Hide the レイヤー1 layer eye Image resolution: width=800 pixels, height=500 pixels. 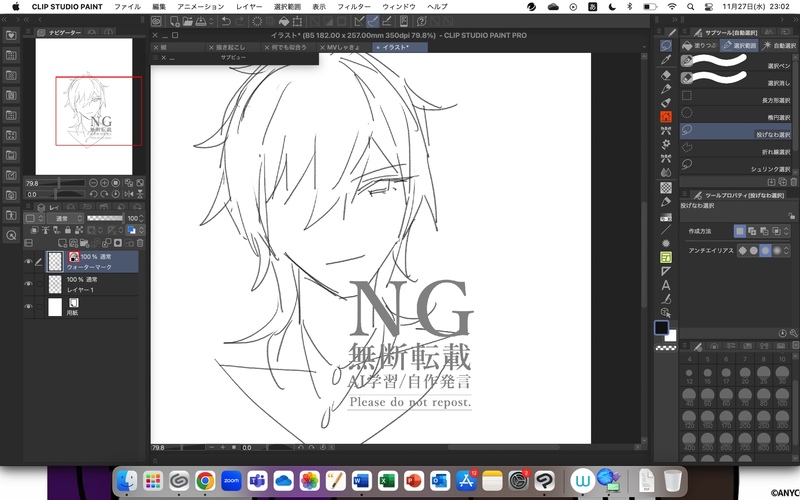(28, 284)
